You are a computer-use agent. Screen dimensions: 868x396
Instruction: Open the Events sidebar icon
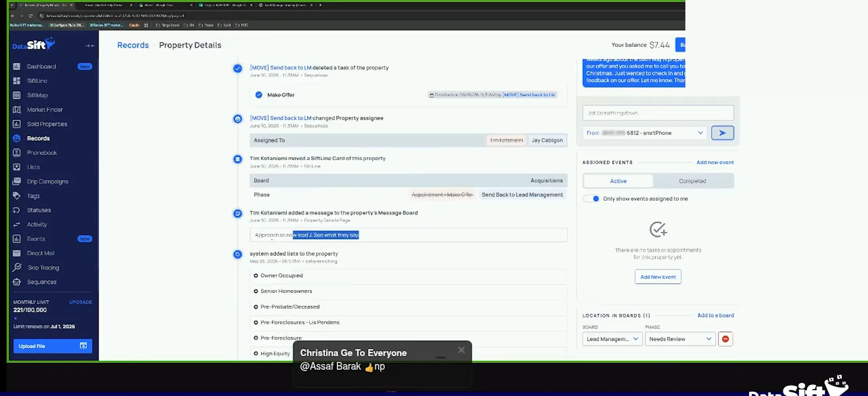coord(17,239)
